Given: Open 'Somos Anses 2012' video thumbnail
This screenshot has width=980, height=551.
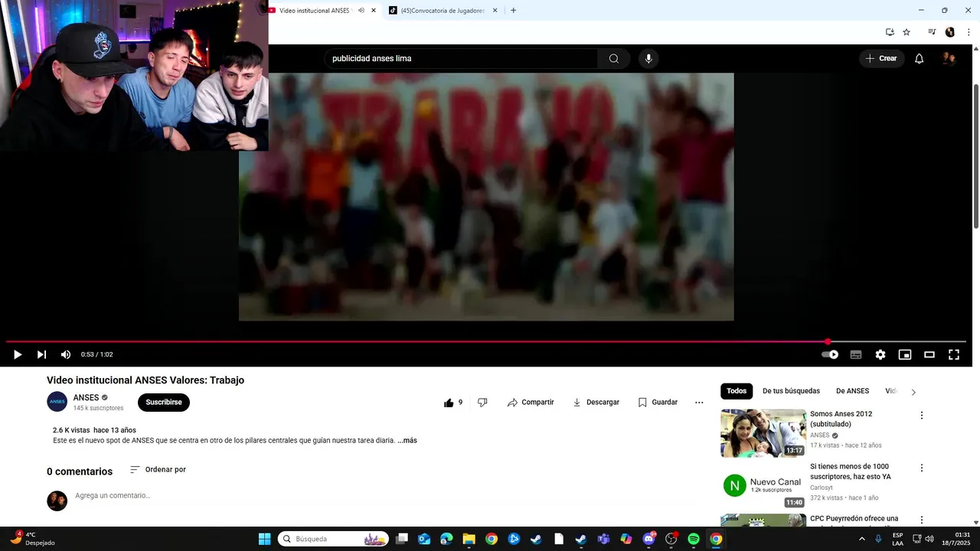Looking at the screenshot, I should (763, 433).
